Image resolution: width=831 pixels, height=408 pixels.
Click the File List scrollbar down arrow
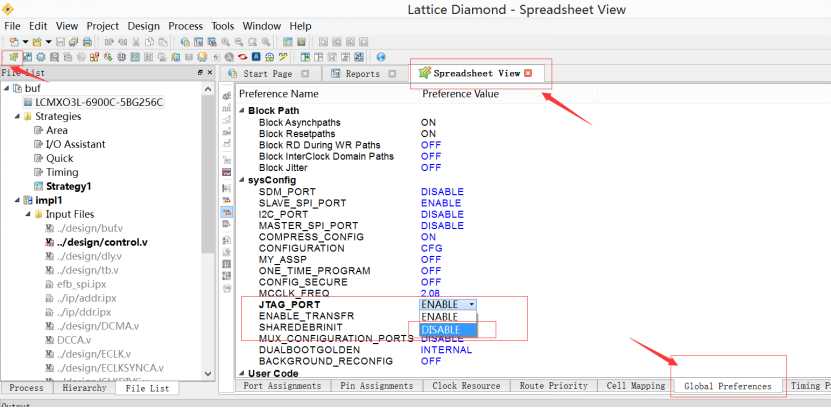click(208, 374)
